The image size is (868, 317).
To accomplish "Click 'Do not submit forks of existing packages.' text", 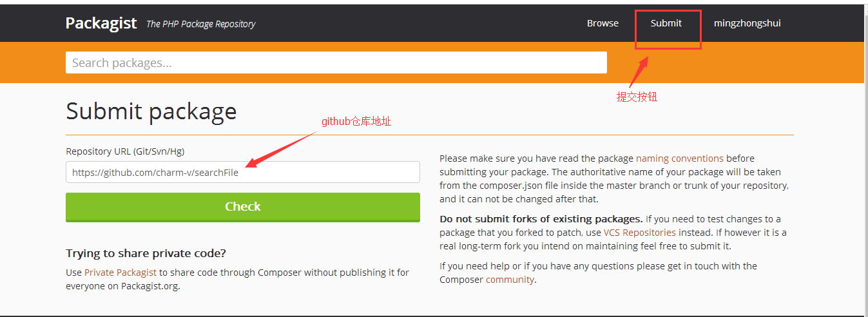I will [541, 219].
